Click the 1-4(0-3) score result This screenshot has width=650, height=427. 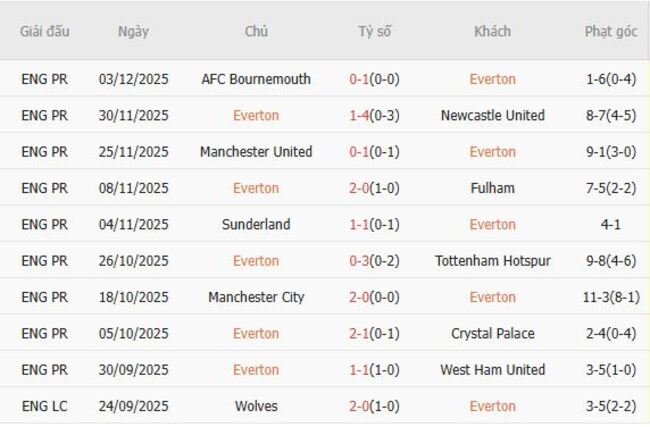coord(375,115)
